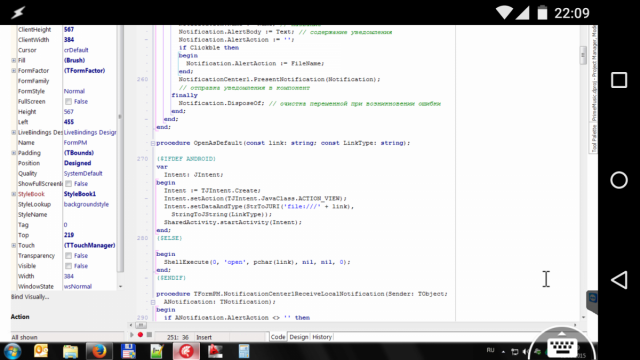
Task: Select the Quality value SystemDefault
Action: click(83, 173)
